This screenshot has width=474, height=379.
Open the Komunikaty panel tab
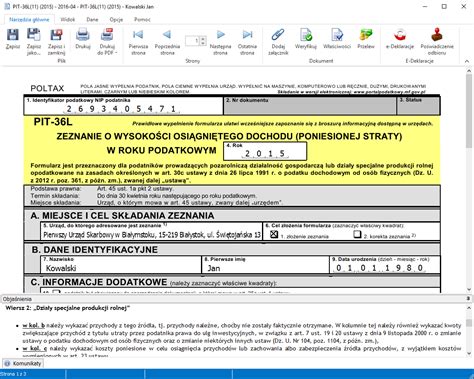[x=23, y=363]
